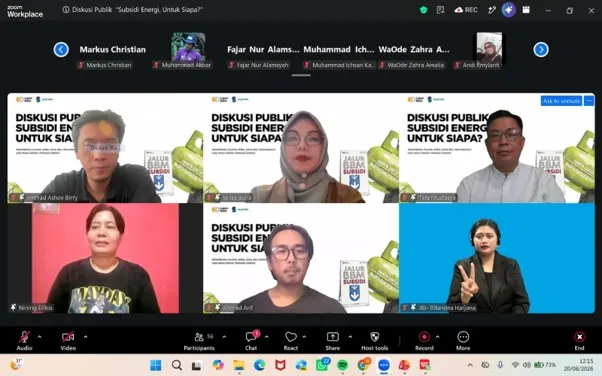Open the React heart menu
Viewport: 602px width, 376px height.
[x=291, y=340]
